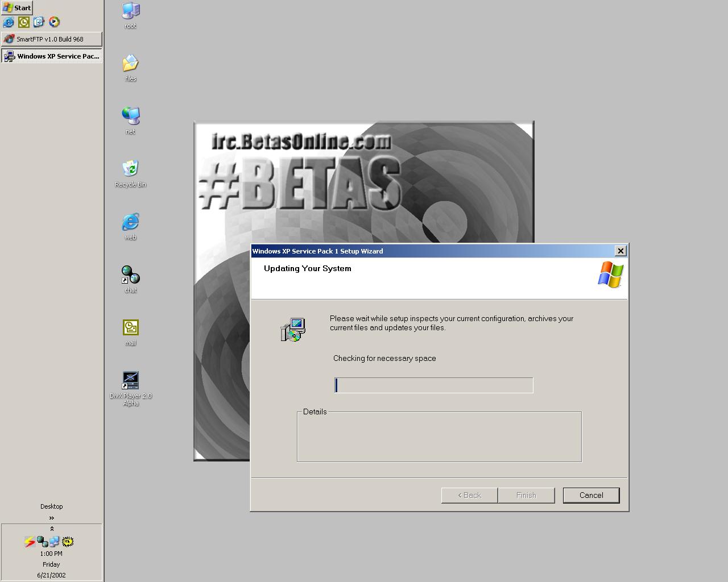This screenshot has height=582, width=728.
Task: Click the 'Updating Your System' heading
Action: (x=308, y=268)
